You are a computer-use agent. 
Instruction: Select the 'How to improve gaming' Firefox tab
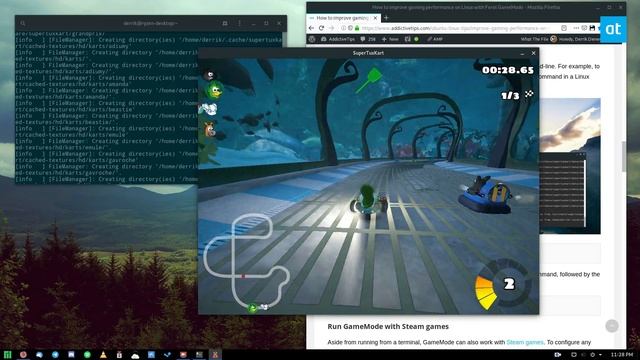coord(343,18)
